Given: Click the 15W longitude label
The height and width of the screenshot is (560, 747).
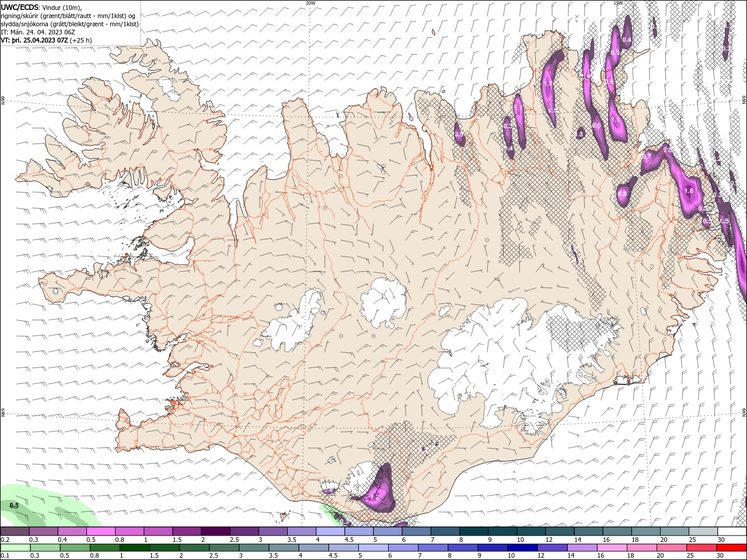Looking at the screenshot, I should 618,3.
